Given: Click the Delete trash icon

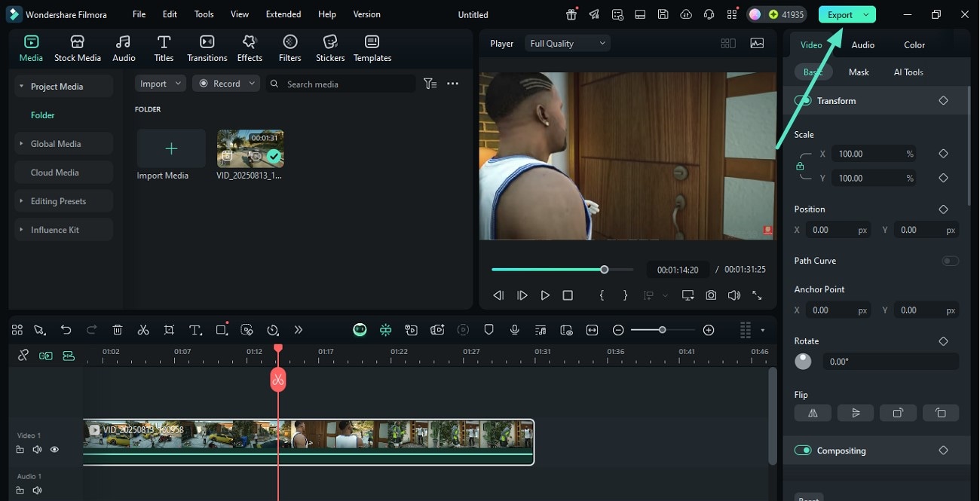Looking at the screenshot, I should (118, 330).
